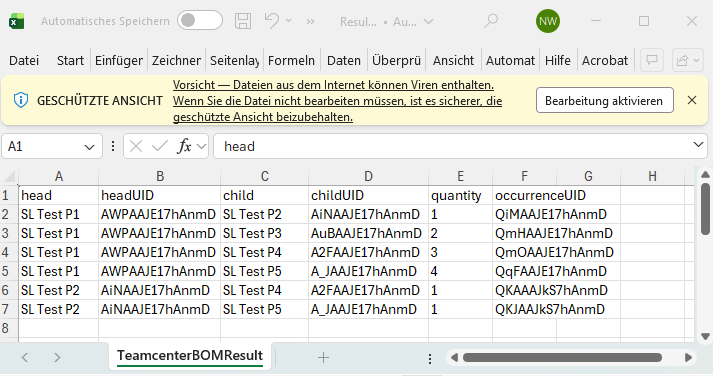713x376 pixels.
Task: Click the Excel application icon
Action: (x=17, y=21)
